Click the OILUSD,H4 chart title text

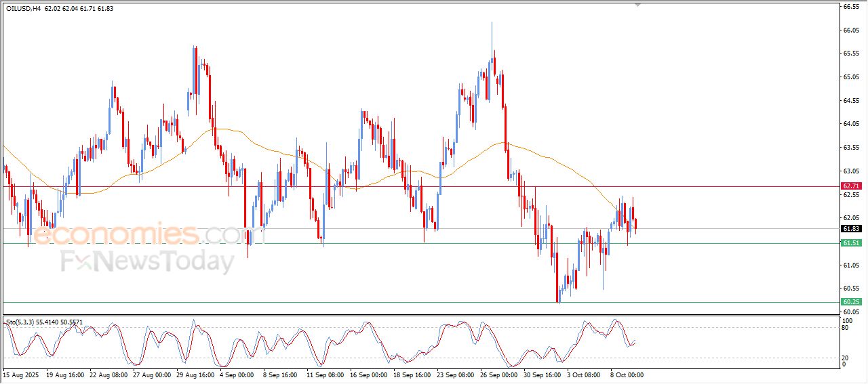(x=24, y=8)
